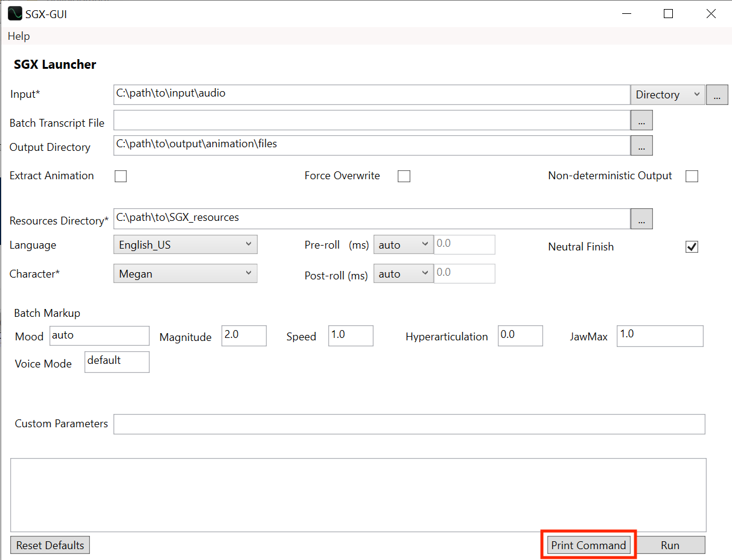Enable the Extract Animation checkbox

(121, 176)
